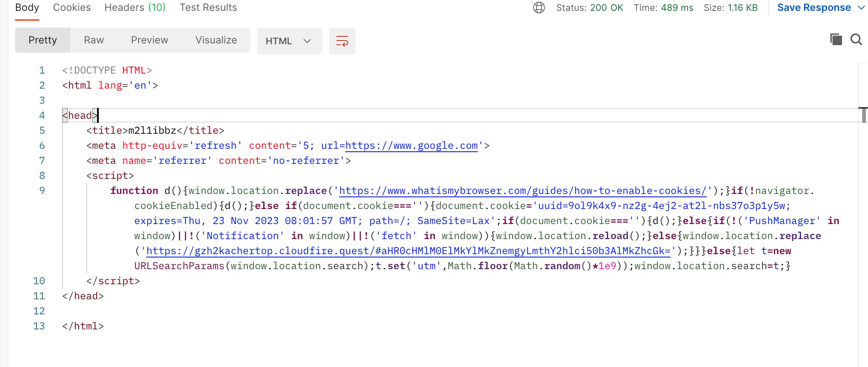
Task: Click the <!DOCTYPE HTML> line
Action: click(107, 70)
